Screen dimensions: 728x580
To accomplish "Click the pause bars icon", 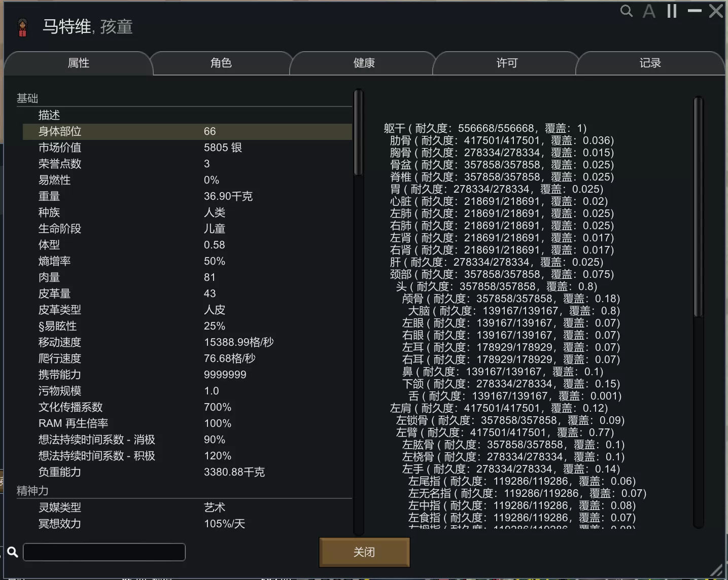I will pyautogui.click(x=672, y=11).
